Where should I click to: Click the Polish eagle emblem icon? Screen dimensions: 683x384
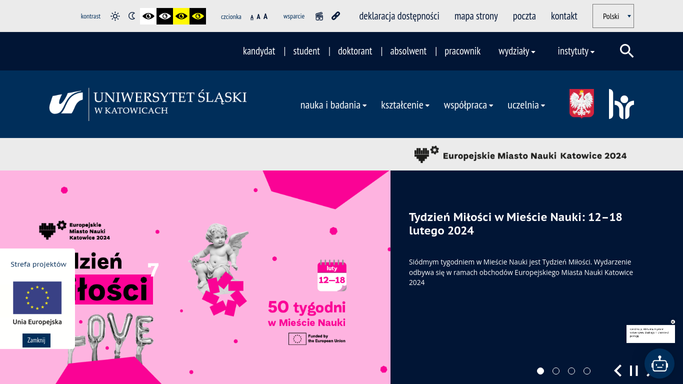coord(582,104)
